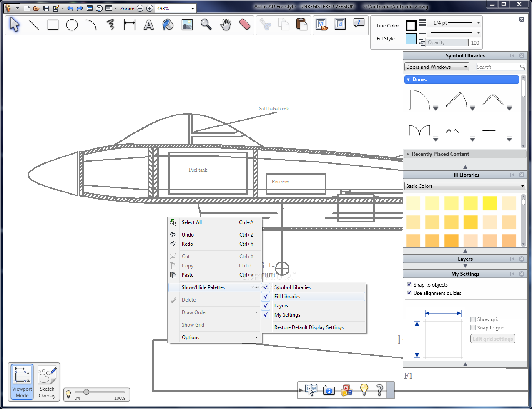Screen dimensions: 532x409
Task: Click Select All in context menu
Action: 192,222
